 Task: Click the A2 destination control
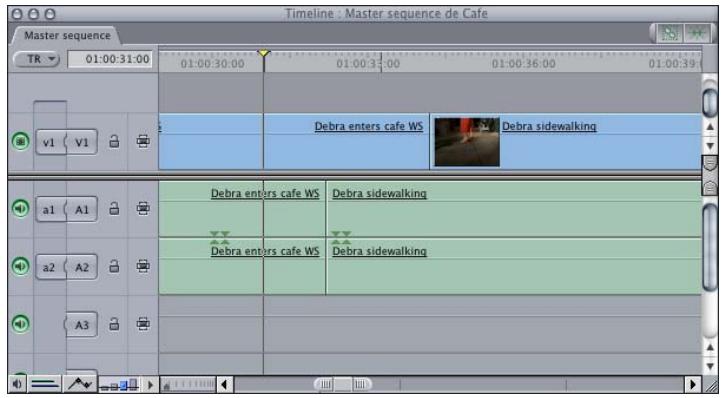[82, 267]
